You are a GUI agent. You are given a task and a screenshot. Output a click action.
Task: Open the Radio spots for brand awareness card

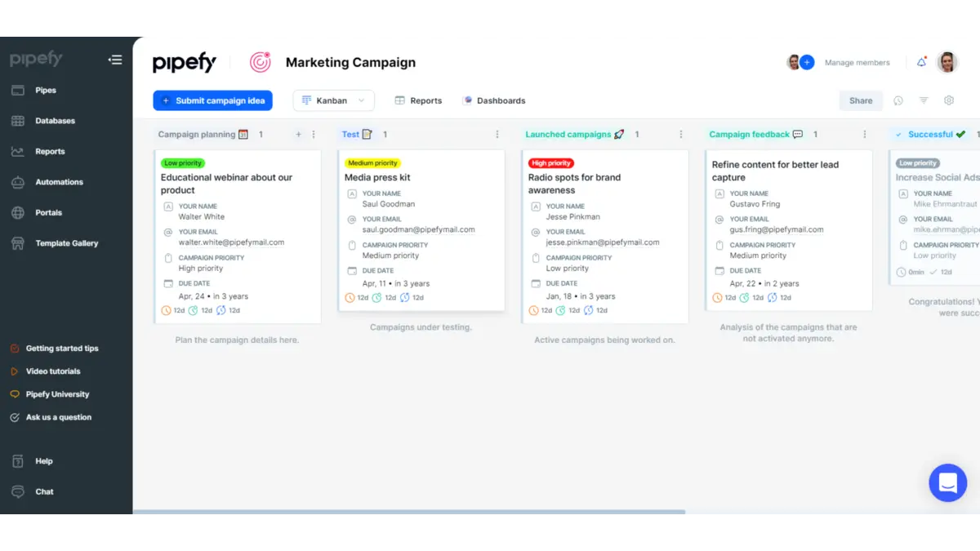coord(605,237)
